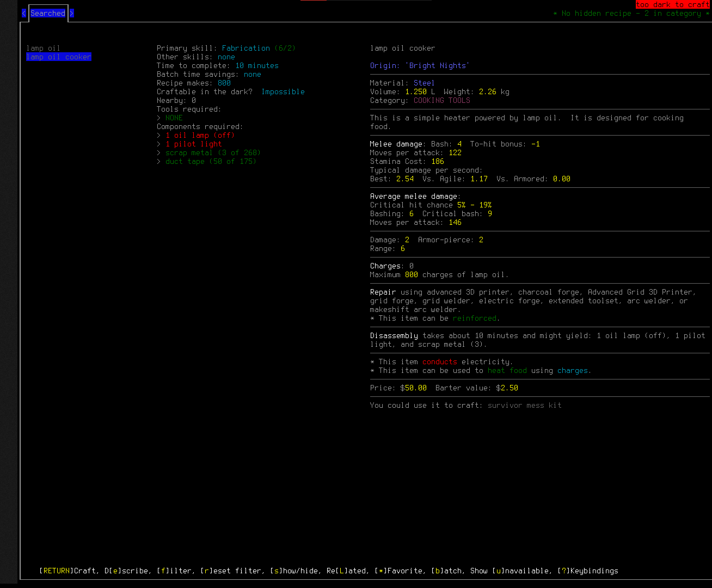Open the [f]ilter command

174,571
